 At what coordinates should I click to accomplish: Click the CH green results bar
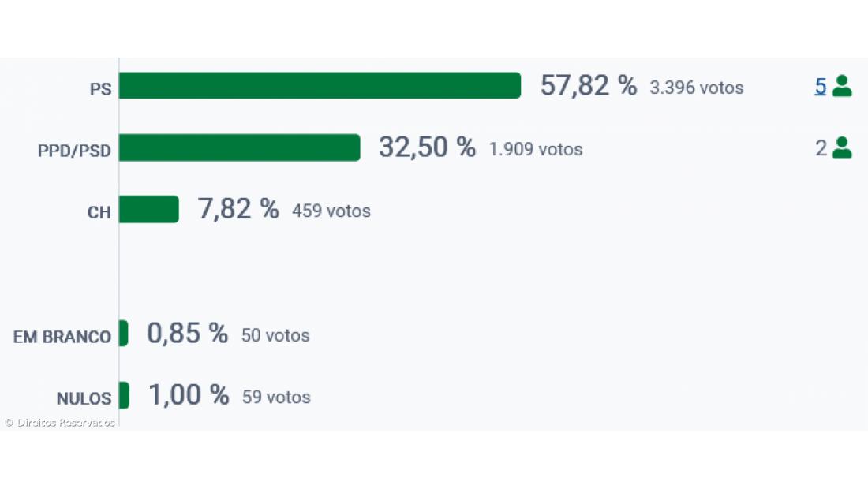tap(148, 210)
